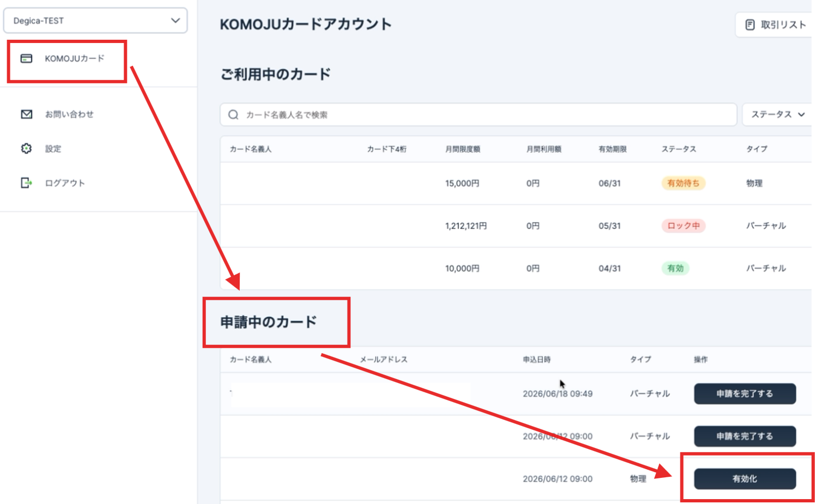Click the KOMOJUカード card icon in sidebar
This screenshot has height=504, width=815.
(x=26, y=58)
